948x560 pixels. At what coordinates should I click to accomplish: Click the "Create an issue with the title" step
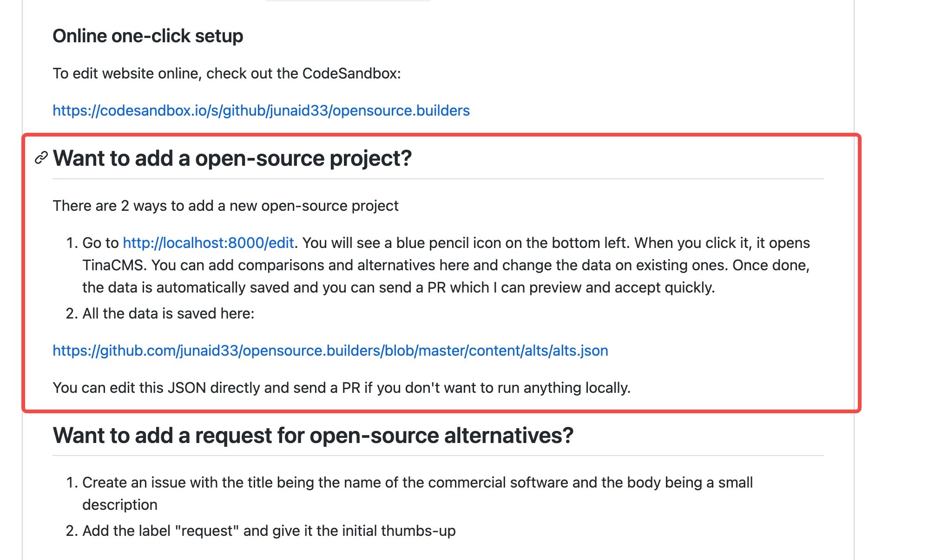tap(417, 482)
